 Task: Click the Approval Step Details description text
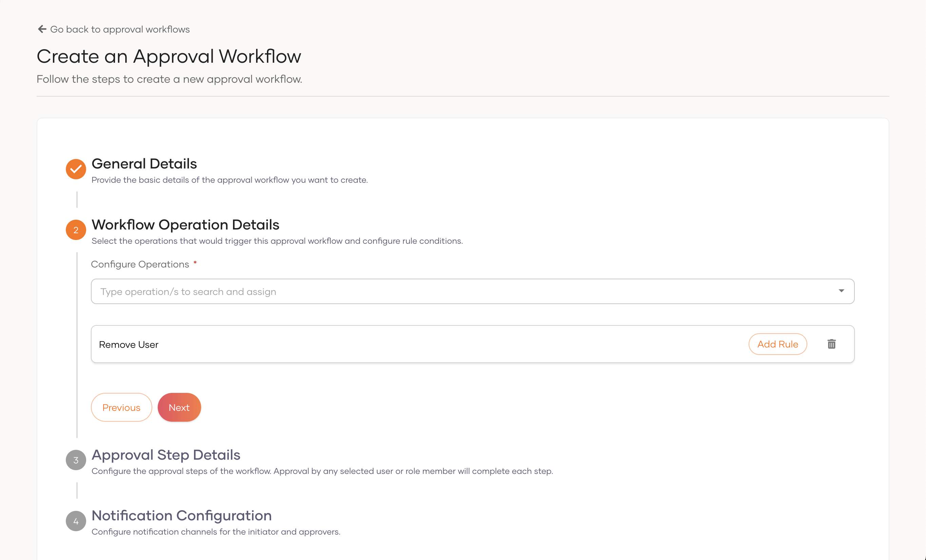322,471
